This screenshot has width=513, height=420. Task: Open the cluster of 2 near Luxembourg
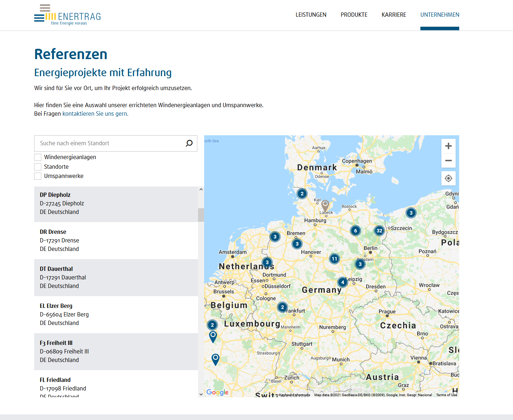point(212,325)
